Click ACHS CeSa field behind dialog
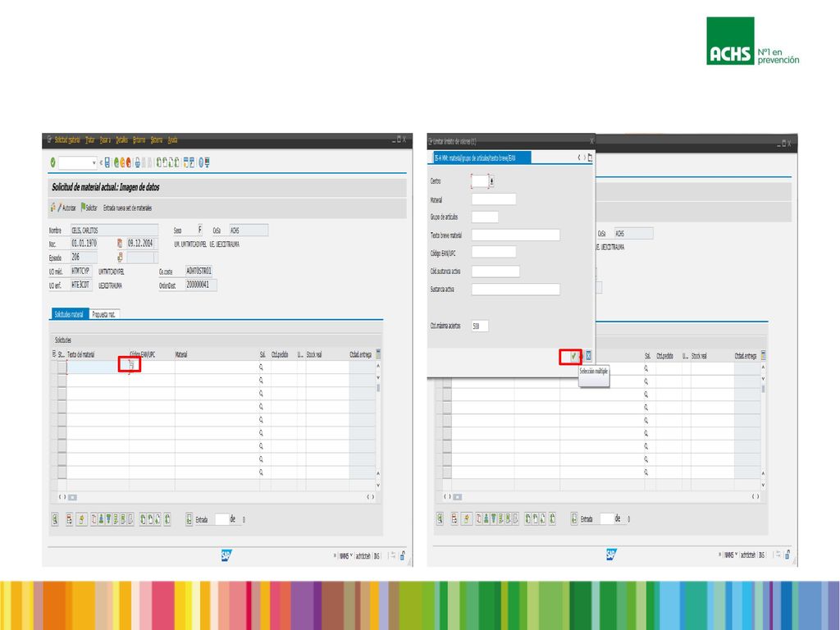The height and width of the screenshot is (630, 840). tap(634, 234)
